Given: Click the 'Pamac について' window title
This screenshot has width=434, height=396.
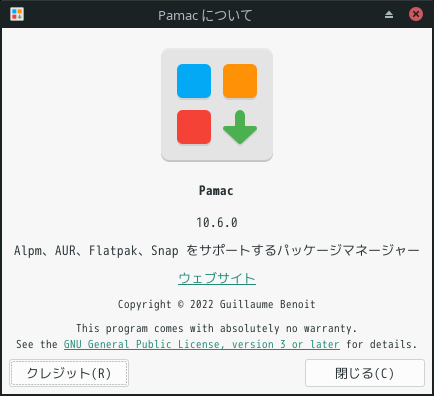Looking at the screenshot, I should pyautogui.click(x=205, y=15).
